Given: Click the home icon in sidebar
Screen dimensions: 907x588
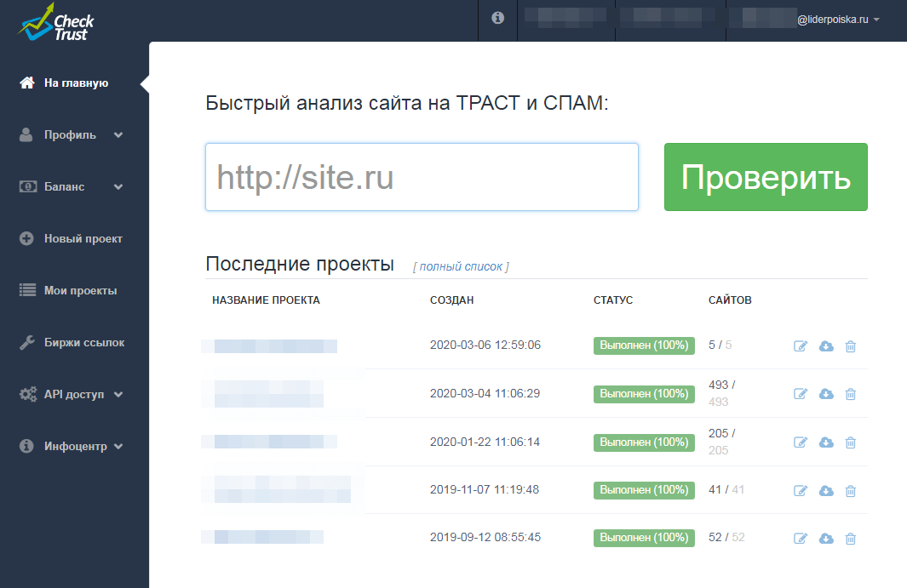Looking at the screenshot, I should point(26,83).
